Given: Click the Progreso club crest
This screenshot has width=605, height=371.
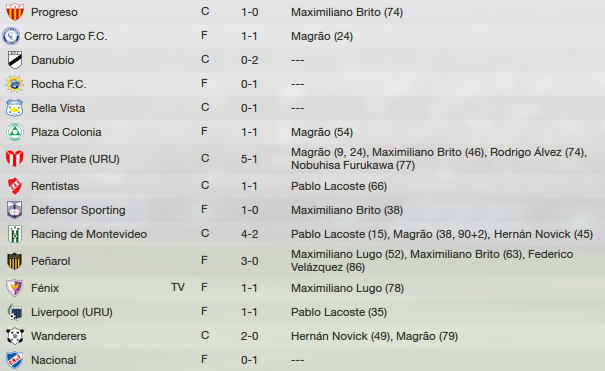Looking at the screenshot, I should pyautogui.click(x=15, y=12).
